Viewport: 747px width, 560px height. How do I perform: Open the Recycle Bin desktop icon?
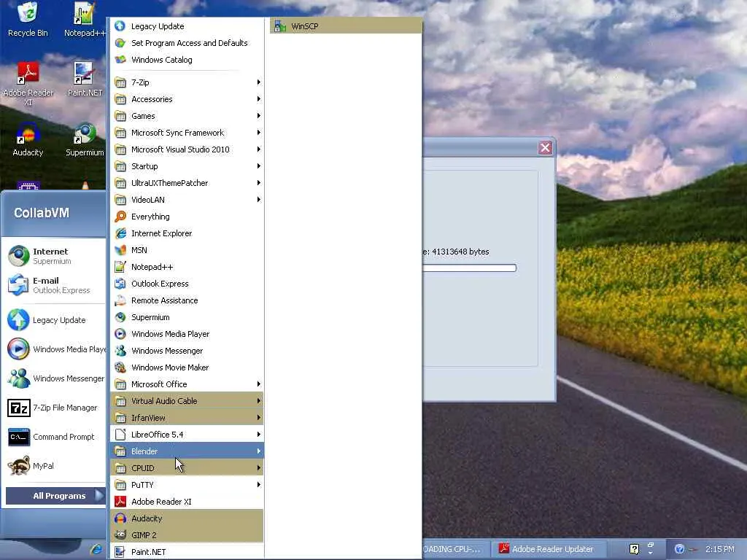(28, 19)
